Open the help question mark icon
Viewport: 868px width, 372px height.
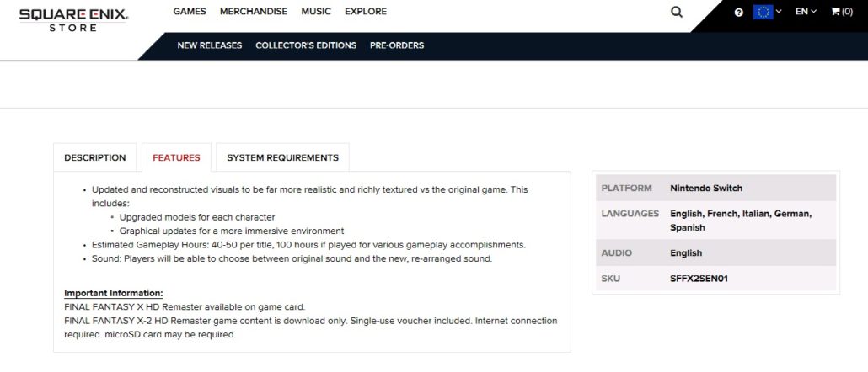738,12
